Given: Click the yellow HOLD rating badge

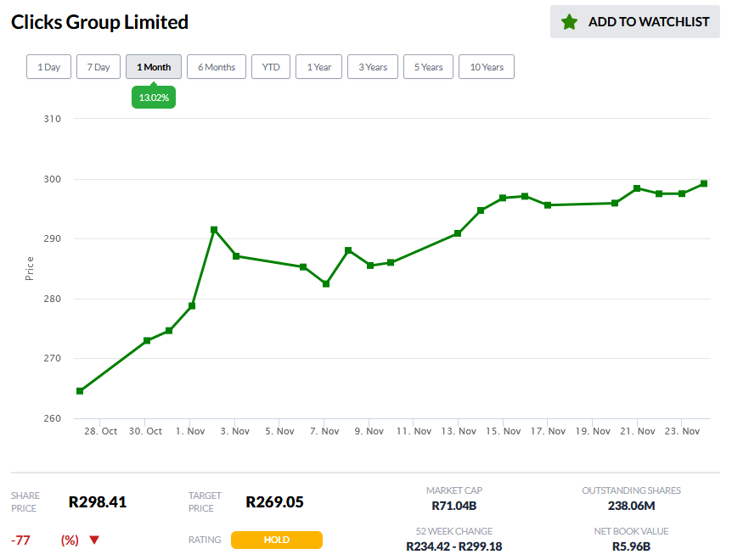Looking at the screenshot, I should point(277,540).
